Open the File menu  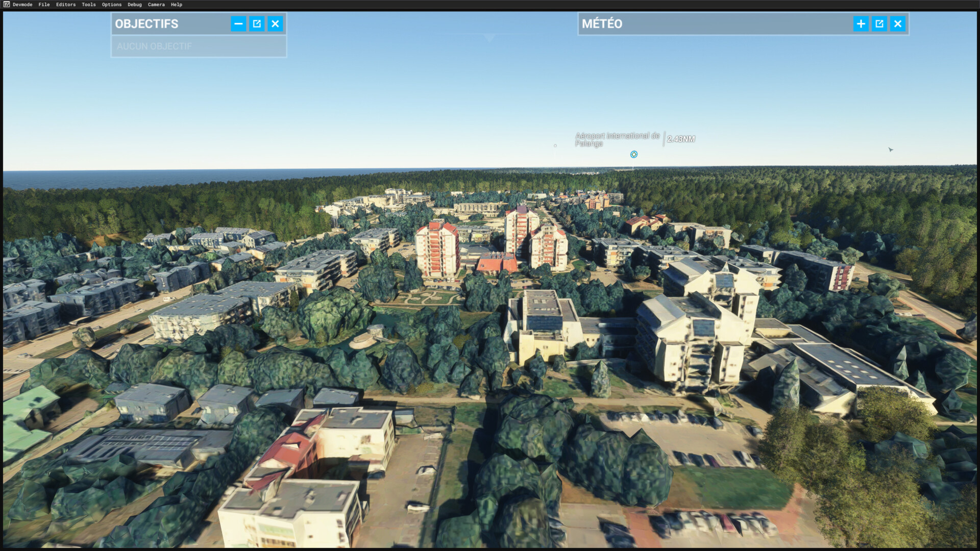point(44,5)
